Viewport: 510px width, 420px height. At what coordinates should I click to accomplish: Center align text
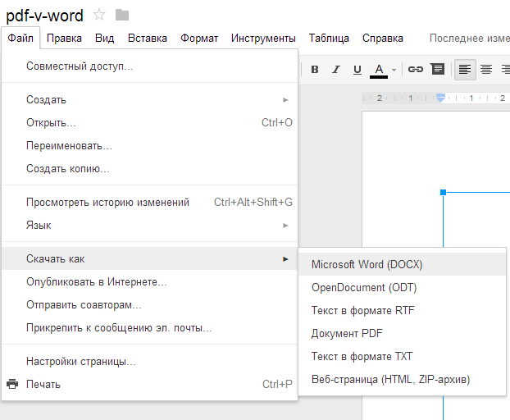[486, 69]
